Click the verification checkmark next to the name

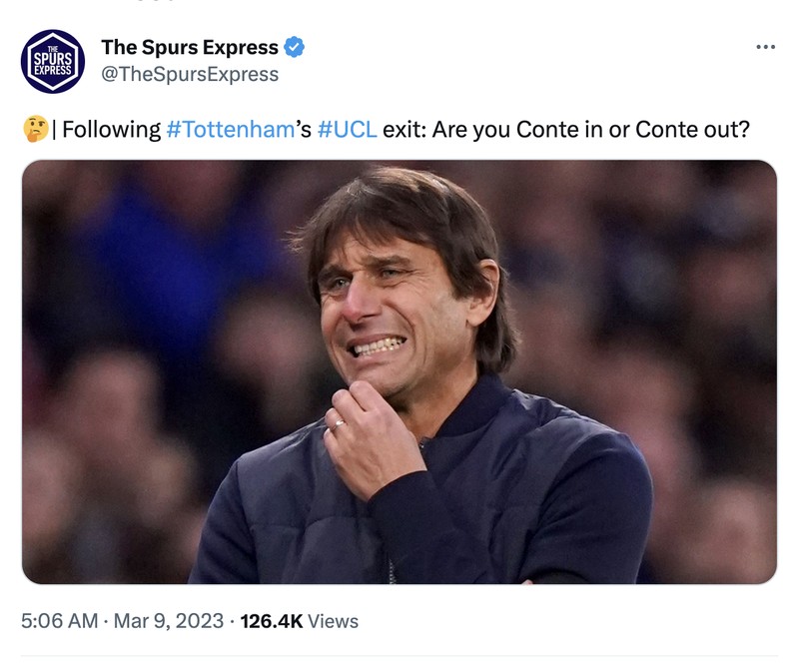click(293, 44)
